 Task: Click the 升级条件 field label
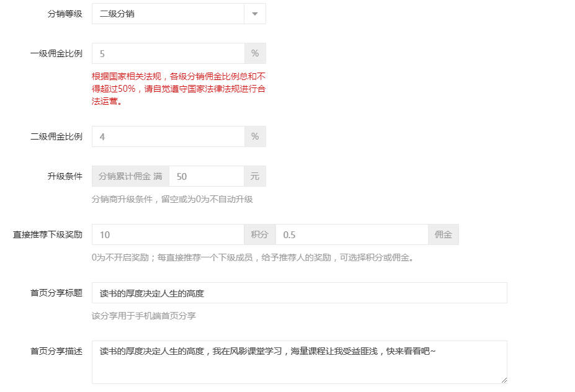[x=65, y=176]
